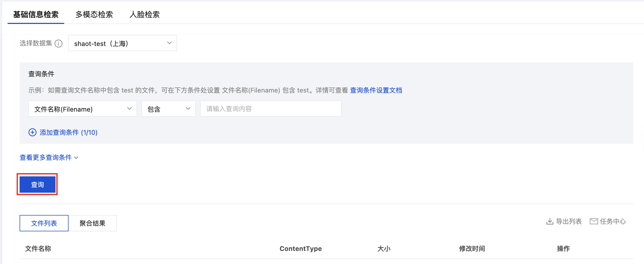Click the plus icon for 添加查询条件
Image resolution: width=644 pixels, height=264 pixels.
[x=32, y=133]
